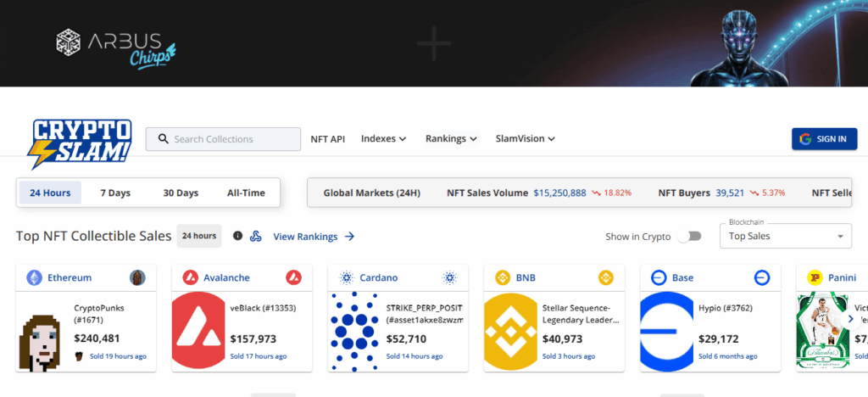Select the All-Time tab
Screen dimensions: 868x397
pos(246,193)
